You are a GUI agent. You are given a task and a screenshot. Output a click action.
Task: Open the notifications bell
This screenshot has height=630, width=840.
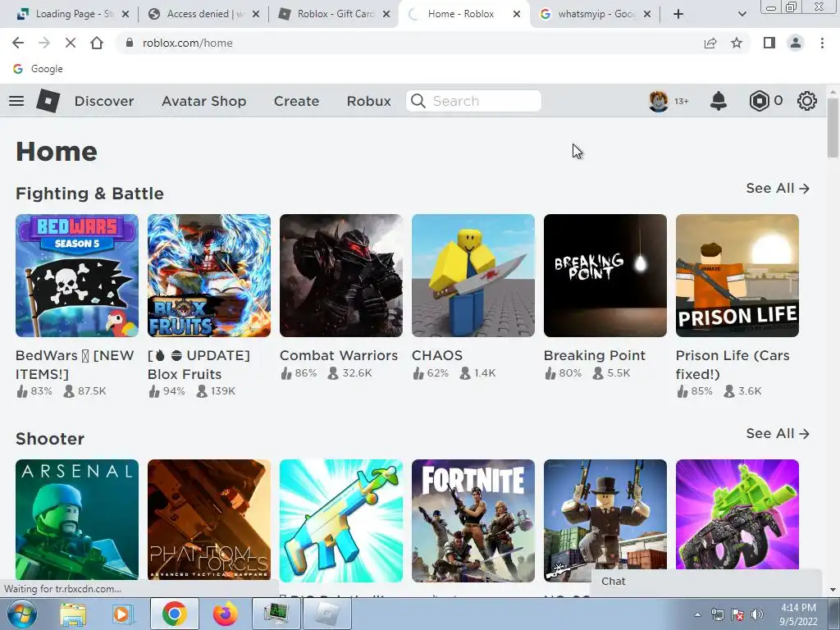718,101
